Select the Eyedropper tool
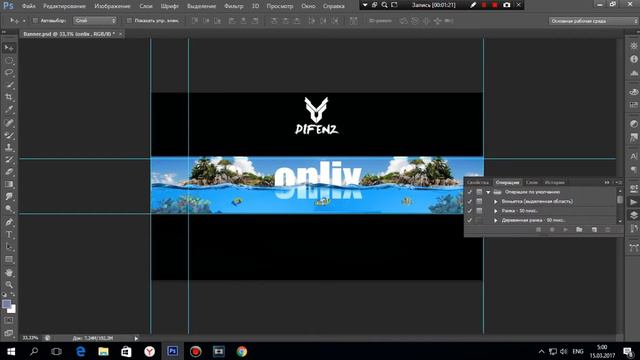This screenshot has height=360, width=640. 9,109
